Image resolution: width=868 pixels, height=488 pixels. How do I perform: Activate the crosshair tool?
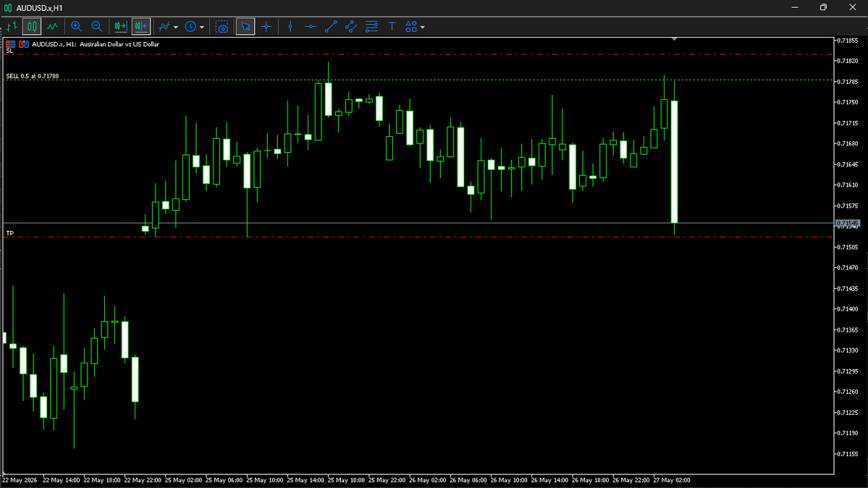pyautogui.click(x=266, y=27)
